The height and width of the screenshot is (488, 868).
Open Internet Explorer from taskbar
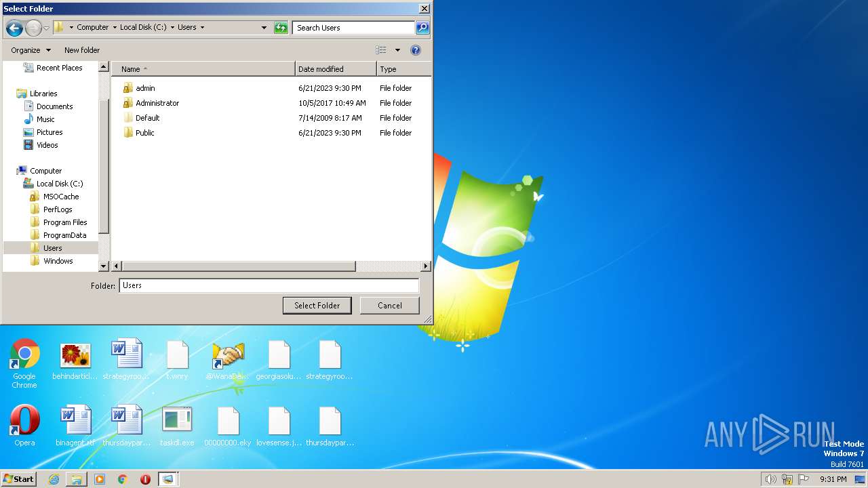pyautogui.click(x=54, y=479)
